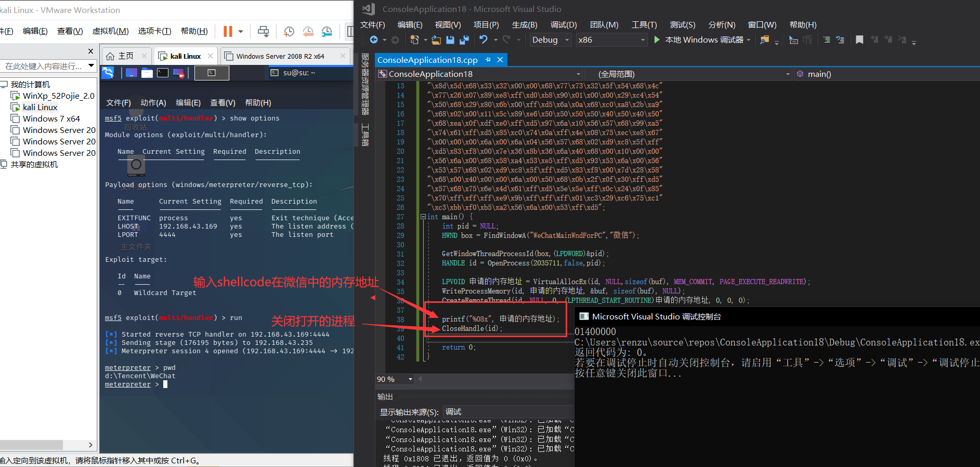This screenshot has width=980, height=467.
Task: Expand the debugger target dropdown arrow
Action: click(x=749, y=40)
